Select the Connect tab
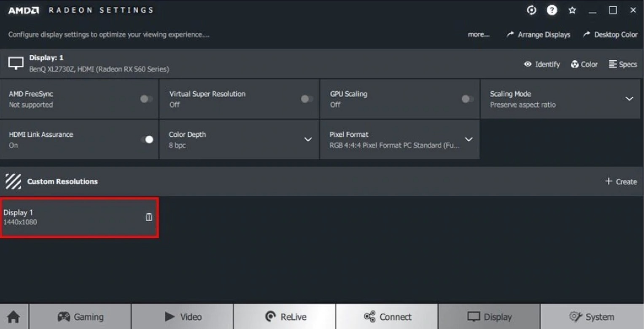Image resolution: width=644 pixels, height=329 pixels. click(x=387, y=317)
